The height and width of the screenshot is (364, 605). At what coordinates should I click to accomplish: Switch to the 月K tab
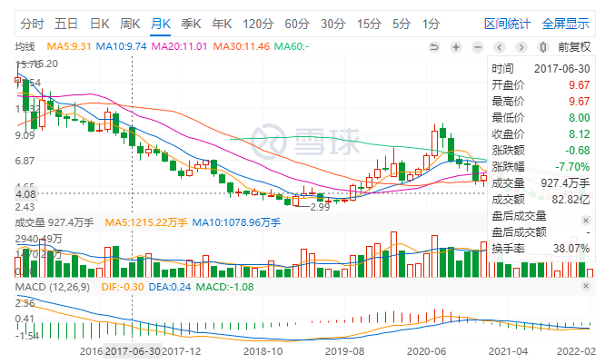pos(161,24)
